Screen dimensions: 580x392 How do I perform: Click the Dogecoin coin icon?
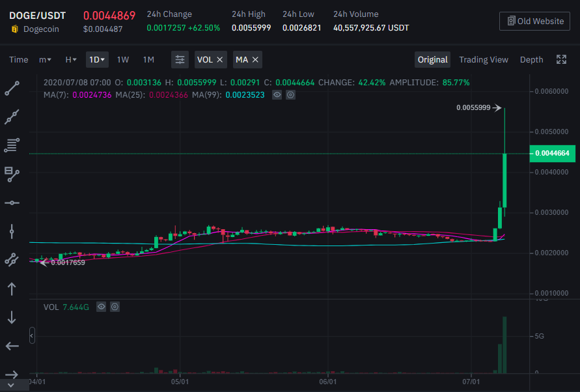(x=15, y=29)
